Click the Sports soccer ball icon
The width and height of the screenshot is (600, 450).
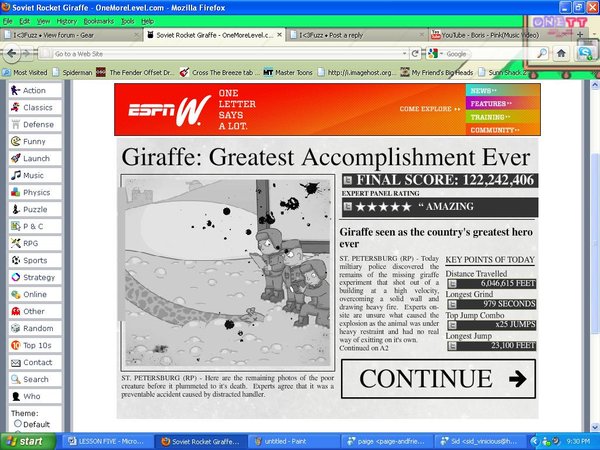pos(14,260)
